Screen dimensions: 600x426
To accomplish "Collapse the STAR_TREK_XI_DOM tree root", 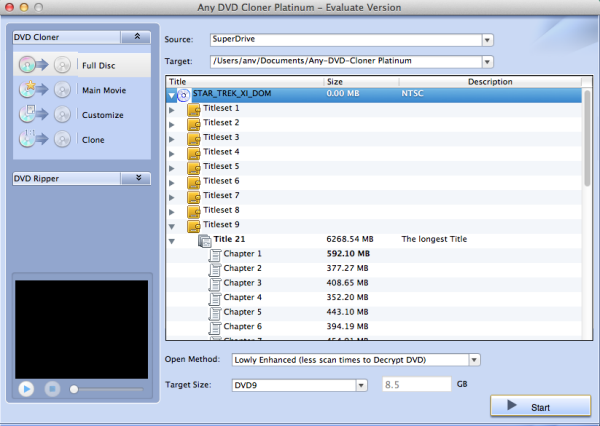I will 172,95.
